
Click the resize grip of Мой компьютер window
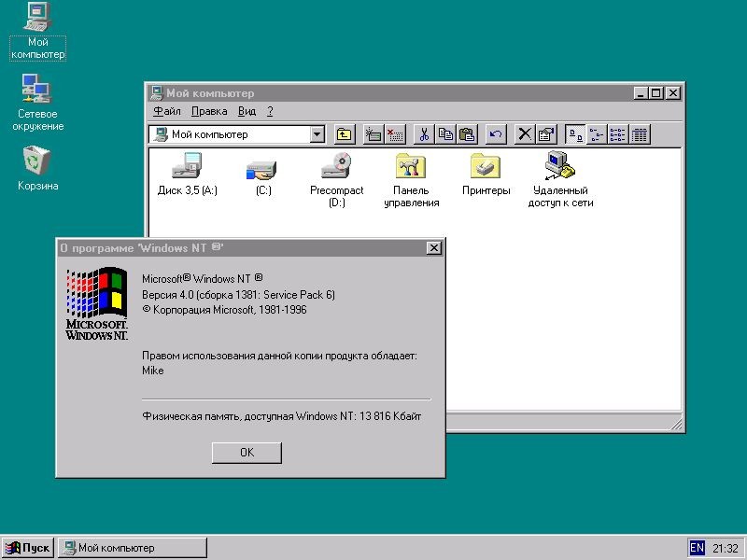[675, 424]
